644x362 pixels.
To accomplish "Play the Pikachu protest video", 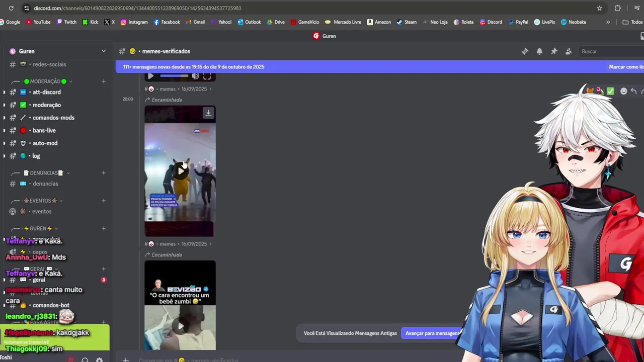I will click(181, 171).
